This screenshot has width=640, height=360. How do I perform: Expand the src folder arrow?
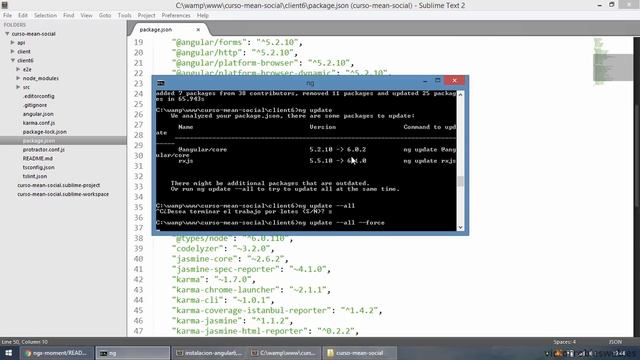click(18, 87)
